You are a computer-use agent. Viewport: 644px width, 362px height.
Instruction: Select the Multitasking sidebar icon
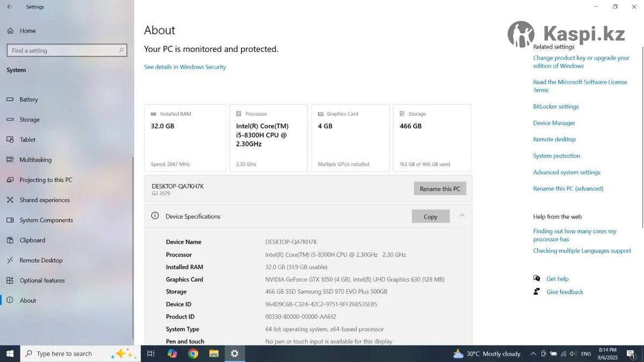click(x=10, y=160)
